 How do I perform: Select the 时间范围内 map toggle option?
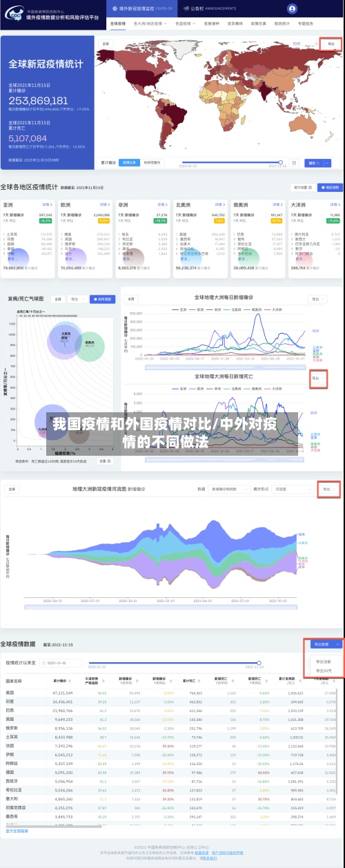(x=152, y=163)
